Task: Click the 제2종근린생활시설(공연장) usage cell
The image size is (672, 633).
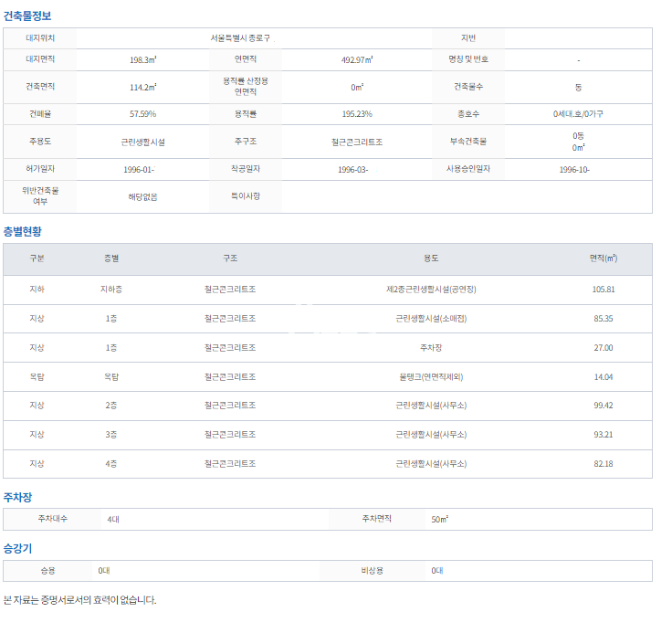Action: coord(431,290)
